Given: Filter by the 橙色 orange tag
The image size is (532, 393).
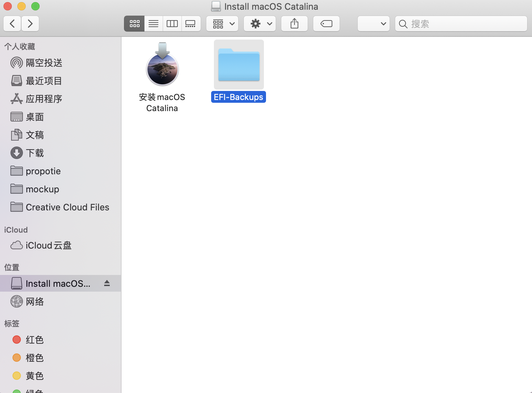Looking at the screenshot, I should pos(61,358).
